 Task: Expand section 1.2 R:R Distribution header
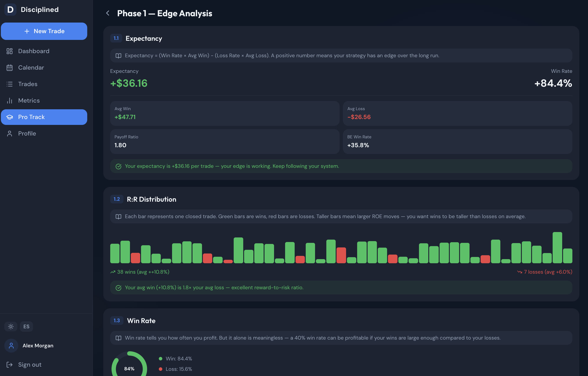tap(151, 199)
